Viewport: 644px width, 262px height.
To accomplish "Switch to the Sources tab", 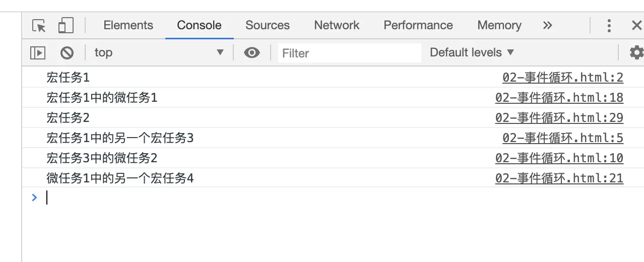I will point(268,25).
